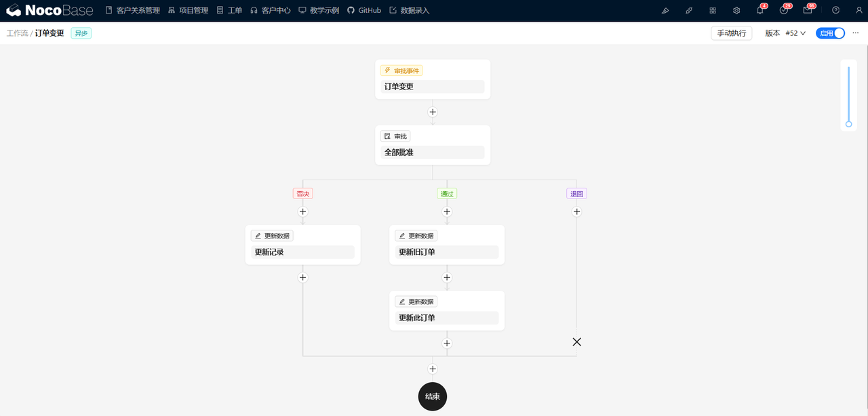
Task: Click the 通过 branch label tag
Action: [x=447, y=193]
